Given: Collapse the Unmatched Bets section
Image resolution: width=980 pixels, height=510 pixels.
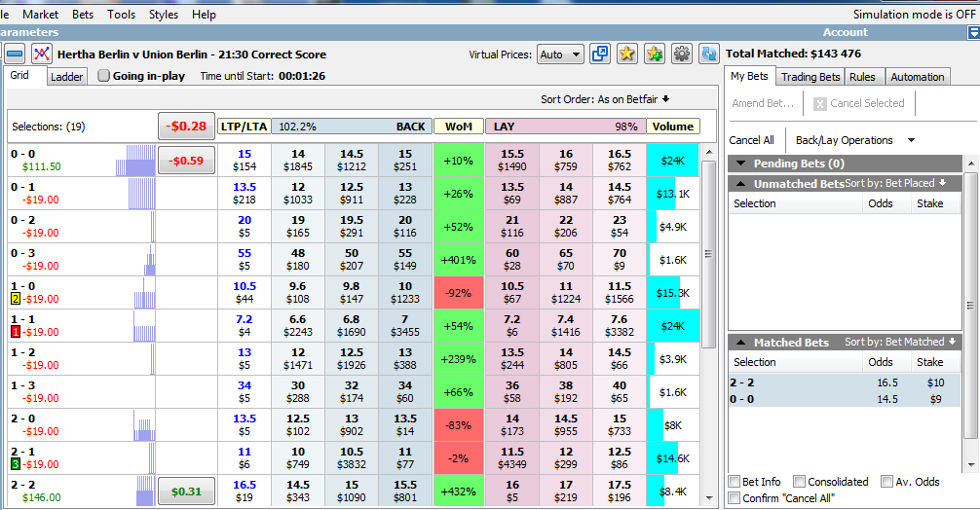Looking at the screenshot, I should [x=741, y=184].
